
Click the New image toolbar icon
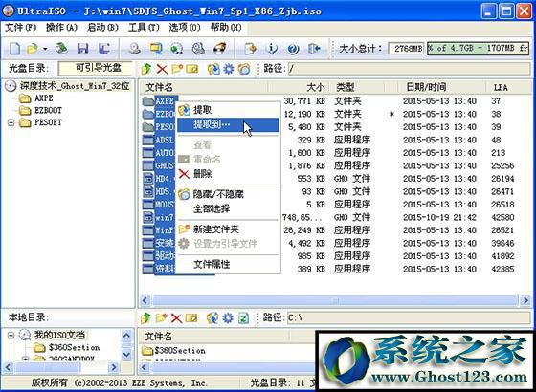pyautogui.click(x=14, y=49)
